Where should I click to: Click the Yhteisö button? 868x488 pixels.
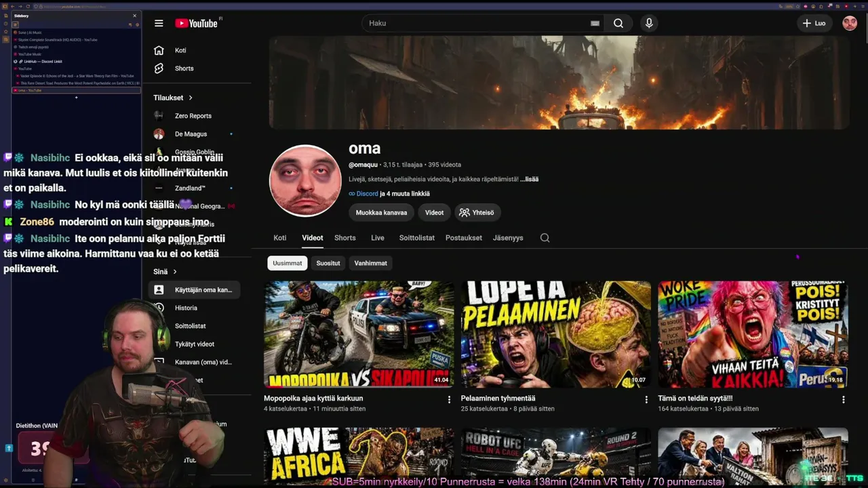(477, 212)
